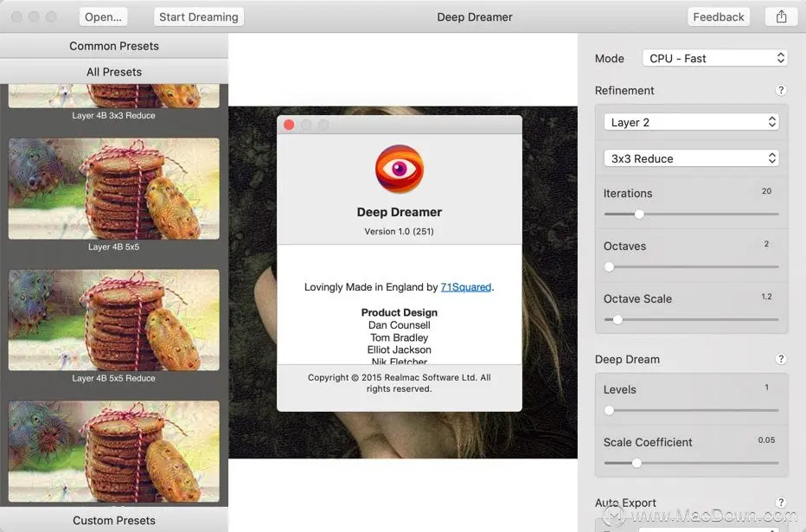Select the Layer 4B 5x5 Reduce preset thumbnail
Viewport: 806px width, 532px height.
[114, 320]
